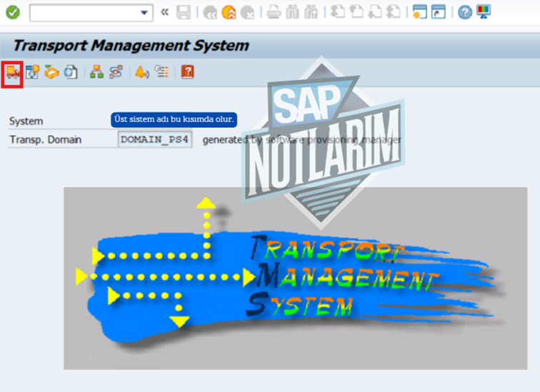The height and width of the screenshot is (392, 540).
Task: Click the Find Next binoculars-plus icon
Action: tap(311, 13)
